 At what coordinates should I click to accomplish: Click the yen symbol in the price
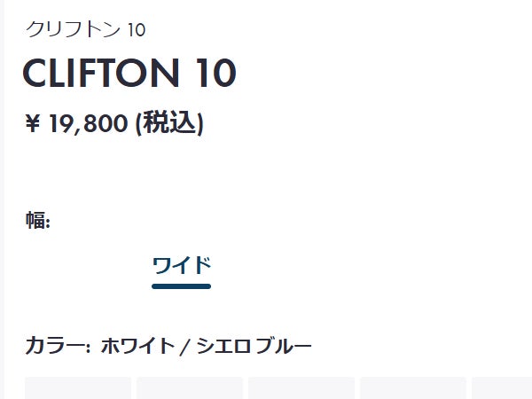tap(34, 123)
